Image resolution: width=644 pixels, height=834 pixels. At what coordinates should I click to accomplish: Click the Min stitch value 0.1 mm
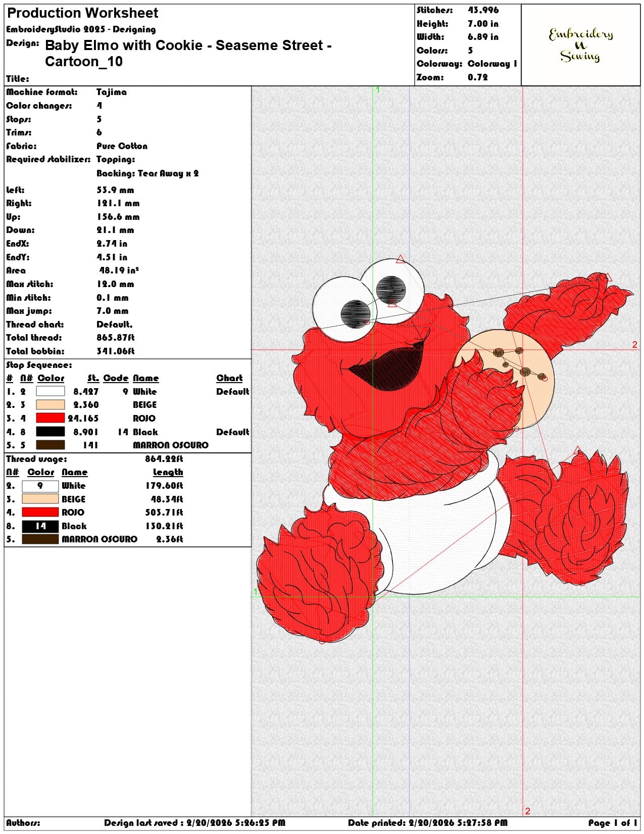[112, 298]
